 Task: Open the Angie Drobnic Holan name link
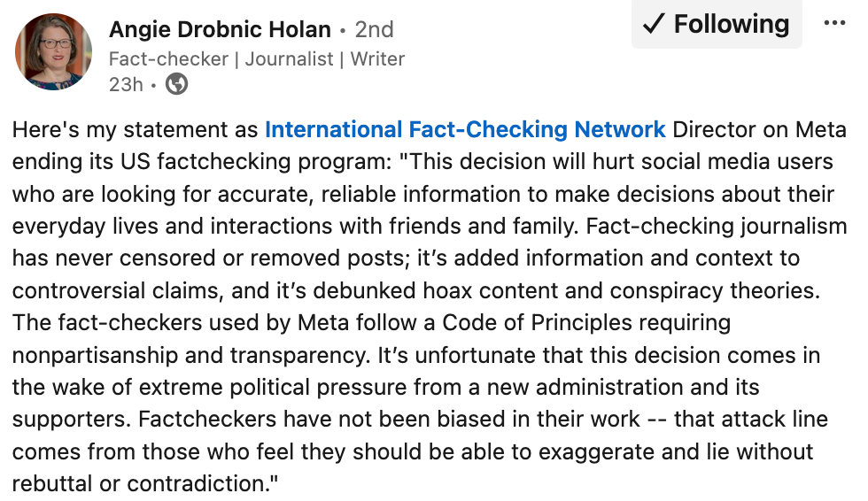[220, 29]
